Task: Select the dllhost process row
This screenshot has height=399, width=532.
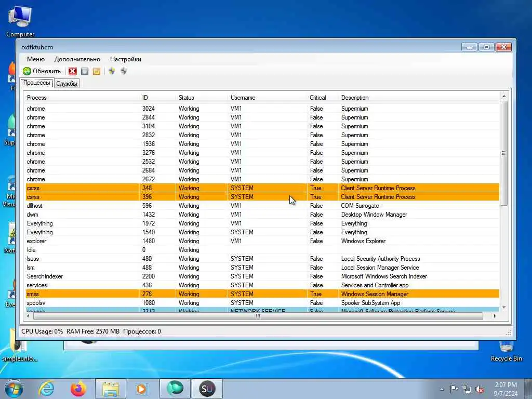Action: coord(262,206)
